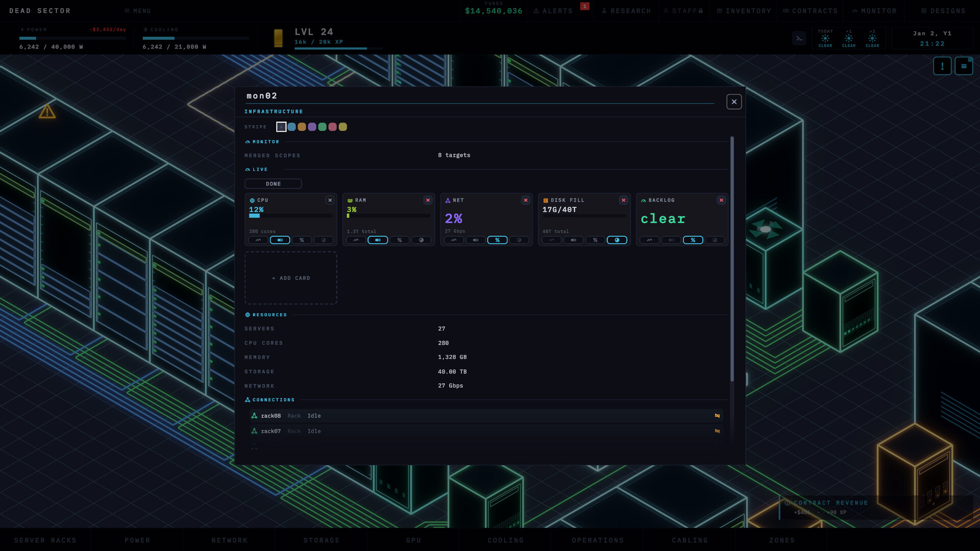Remove the CPU card from live monitor
Viewport: 980px width, 551px height.
[x=330, y=200]
